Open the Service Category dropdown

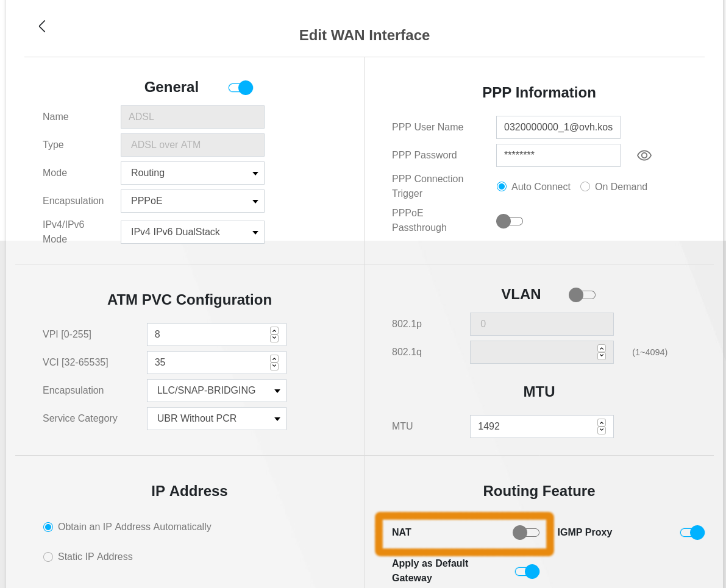tap(216, 419)
